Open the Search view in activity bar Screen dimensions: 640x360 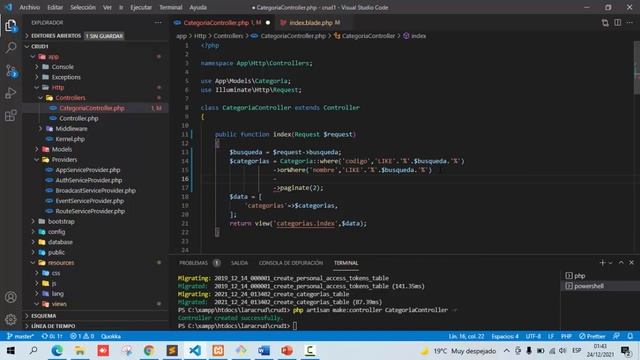[x=11, y=47]
